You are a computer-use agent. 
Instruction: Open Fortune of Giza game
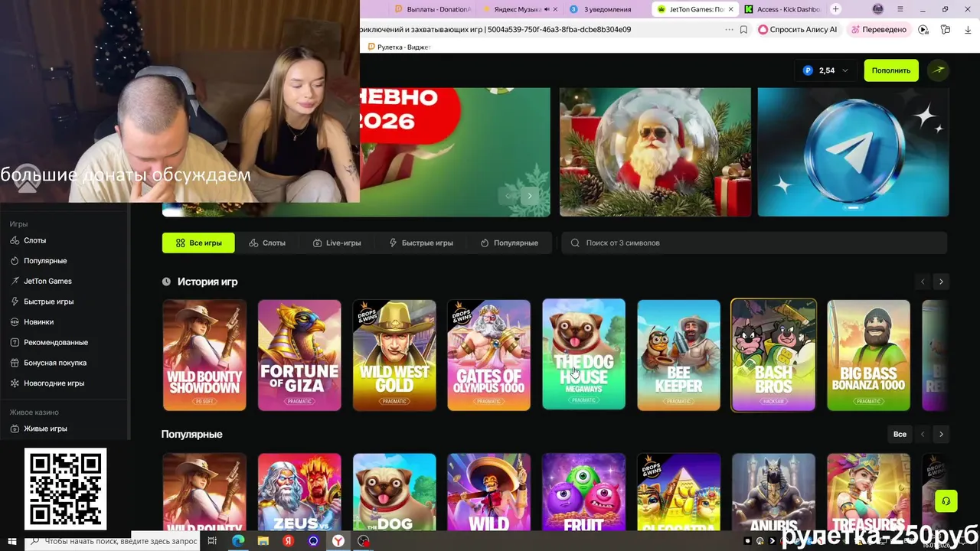pyautogui.click(x=299, y=355)
